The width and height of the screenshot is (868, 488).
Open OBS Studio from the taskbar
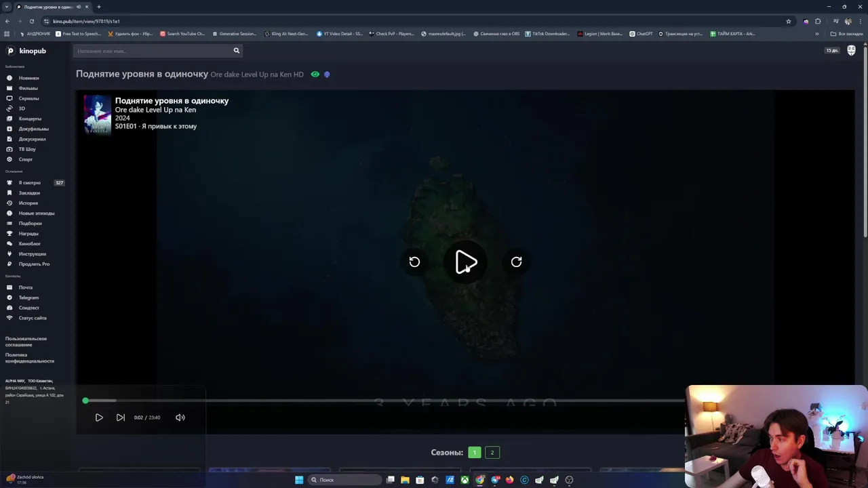[569, 480]
